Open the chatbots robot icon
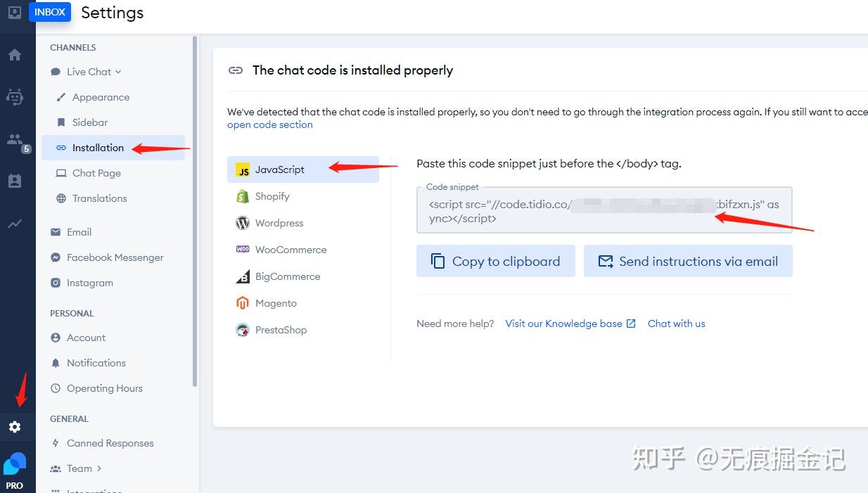The width and height of the screenshot is (868, 493). 15,96
